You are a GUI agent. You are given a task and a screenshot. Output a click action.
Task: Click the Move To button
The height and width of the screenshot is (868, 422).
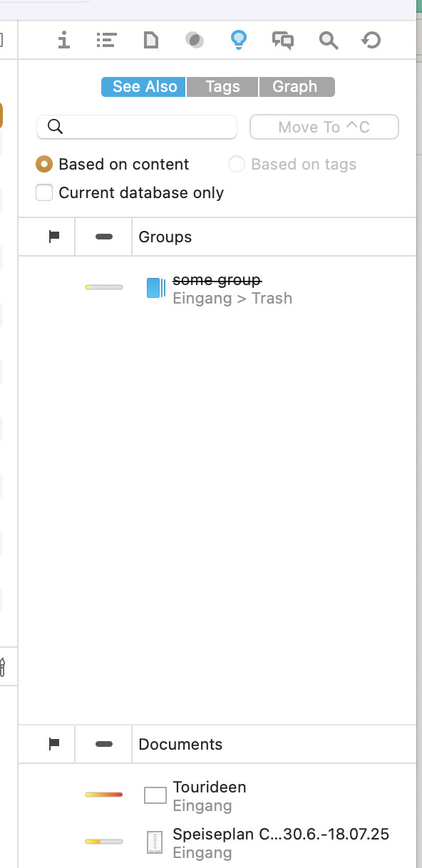(324, 128)
